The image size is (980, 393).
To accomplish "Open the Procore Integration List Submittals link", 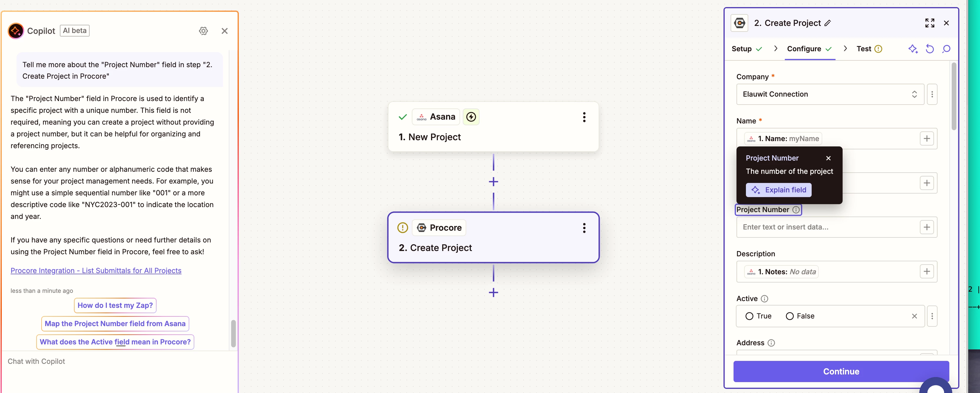I will (96, 270).
